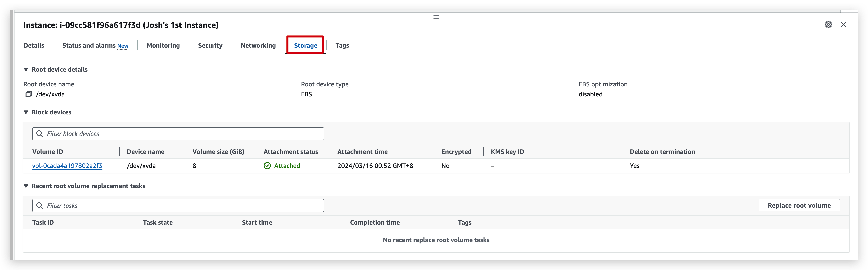Open volume vol-0cada4a197802a2f3
Image resolution: width=868 pixels, height=270 pixels.
67,166
